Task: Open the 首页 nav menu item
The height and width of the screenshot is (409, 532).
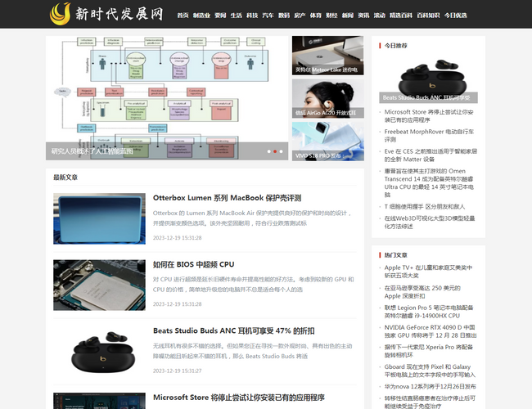Action: click(x=183, y=16)
